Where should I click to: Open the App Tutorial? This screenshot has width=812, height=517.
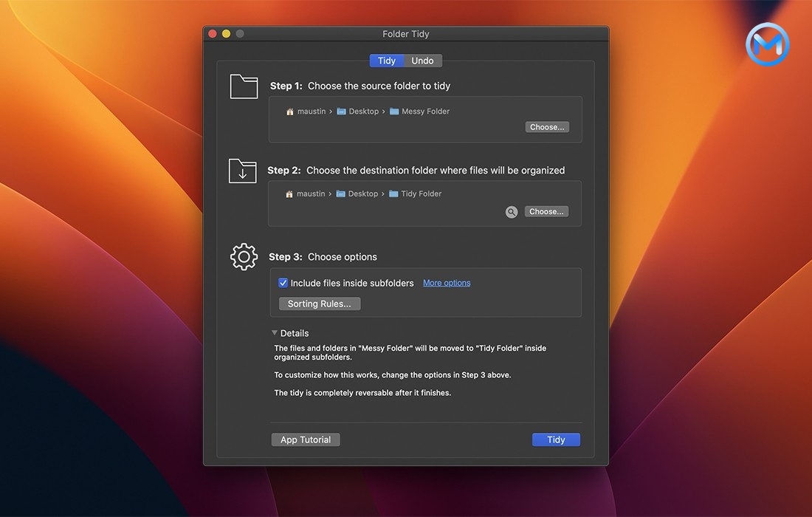pyautogui.click(x=305, y=439)
